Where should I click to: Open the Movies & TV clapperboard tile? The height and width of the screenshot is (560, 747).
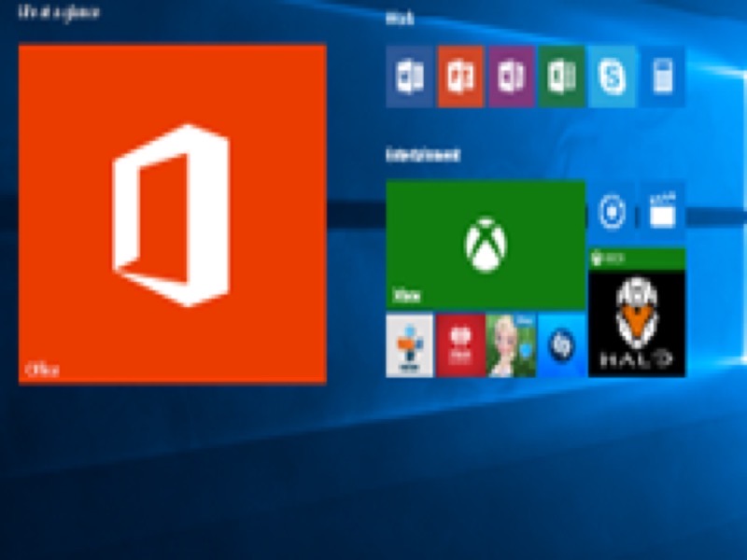tap(662, 212)
